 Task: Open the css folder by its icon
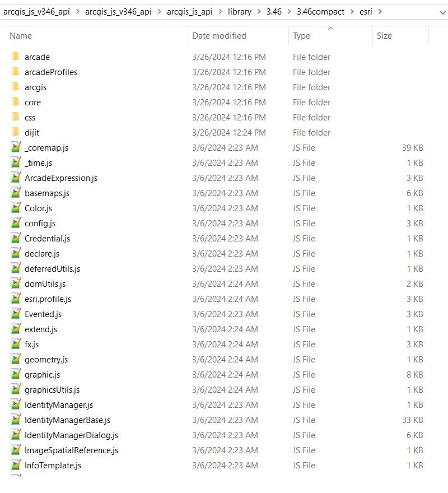click(15, 117)
